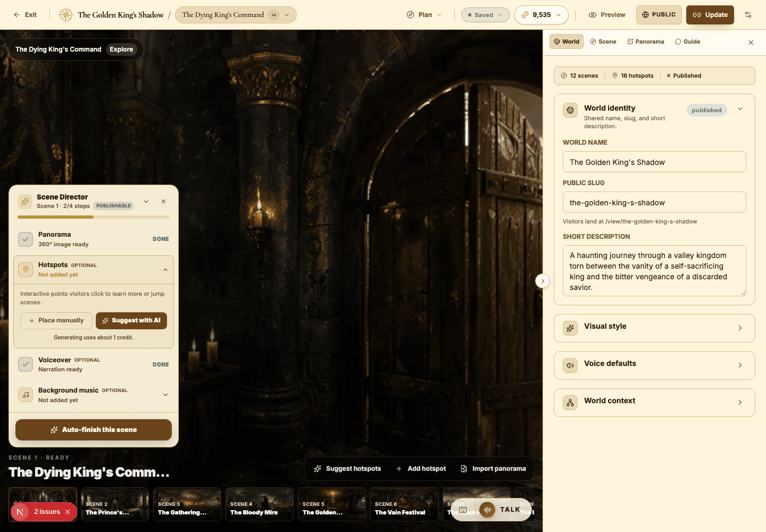This screenshot has height=532, width=766.
Task: Switch to the Guide tab
Action: point(688,41)
